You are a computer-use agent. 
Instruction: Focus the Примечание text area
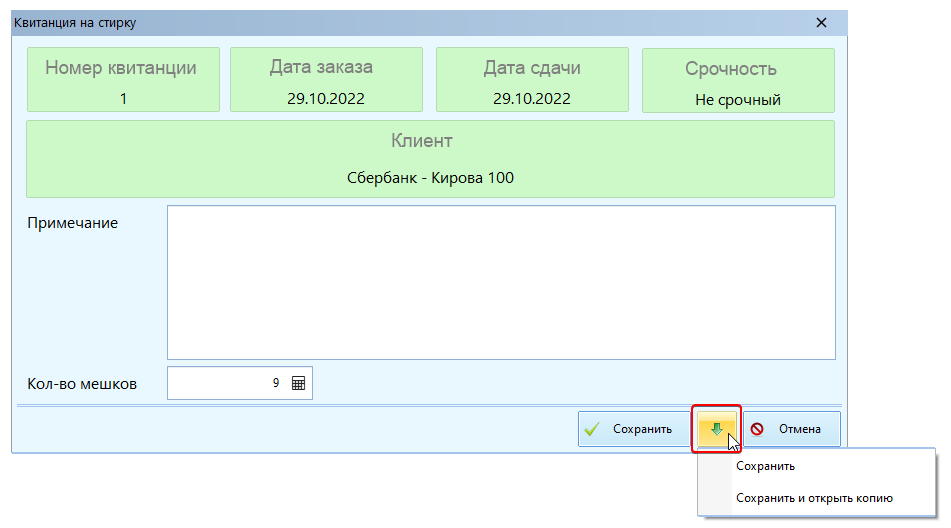click(x=500, y=282)
